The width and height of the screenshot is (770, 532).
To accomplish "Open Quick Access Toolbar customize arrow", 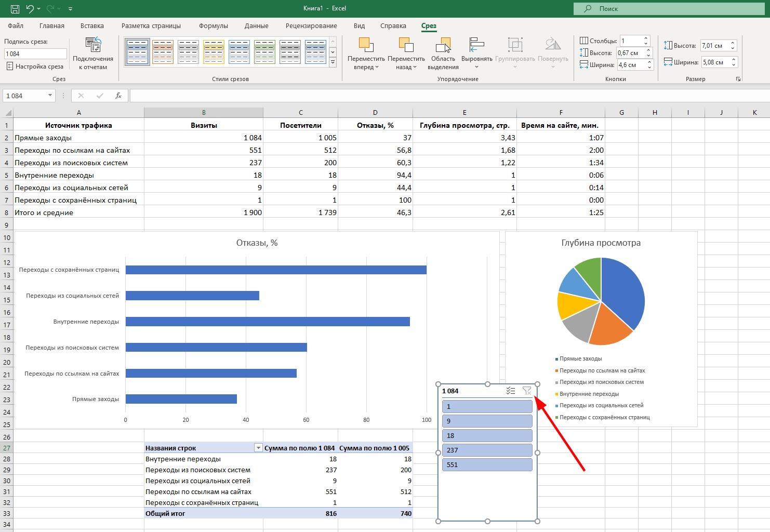I will [x=70, y=9].
